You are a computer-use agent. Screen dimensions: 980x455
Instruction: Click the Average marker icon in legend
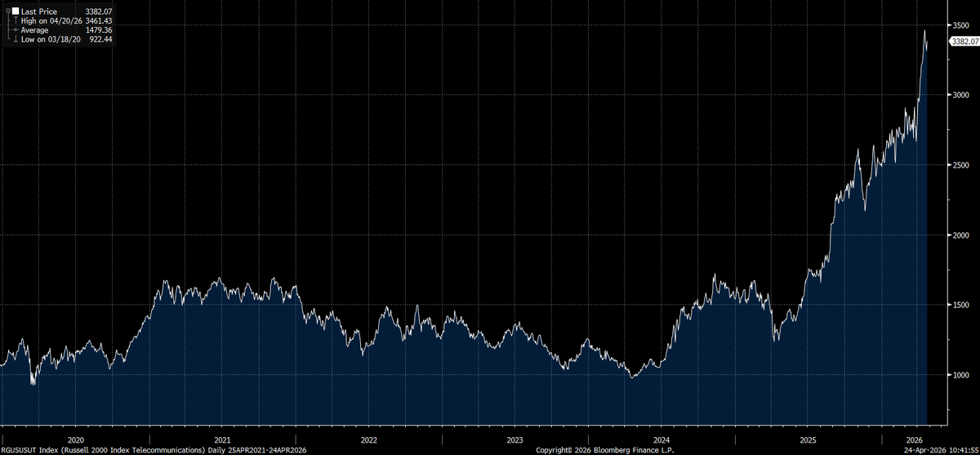(15, 30)
